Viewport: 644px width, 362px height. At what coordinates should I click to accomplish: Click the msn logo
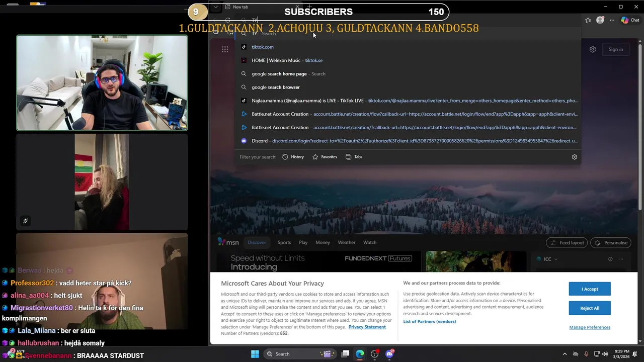[x=228, y=242]
